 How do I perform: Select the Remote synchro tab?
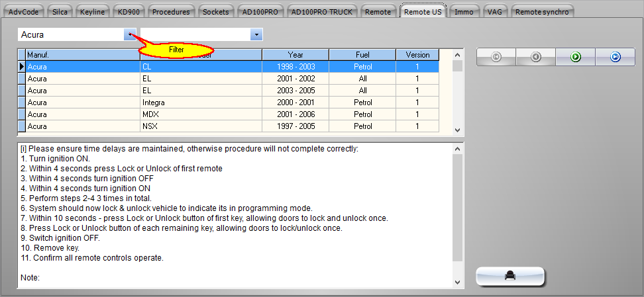(542, 12)
